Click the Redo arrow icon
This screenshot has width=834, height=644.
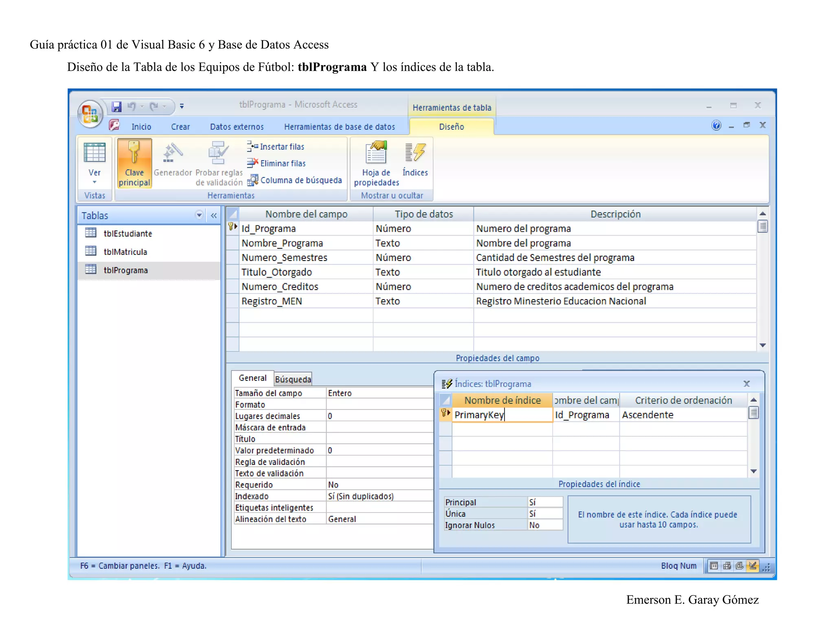pos(154,106)
